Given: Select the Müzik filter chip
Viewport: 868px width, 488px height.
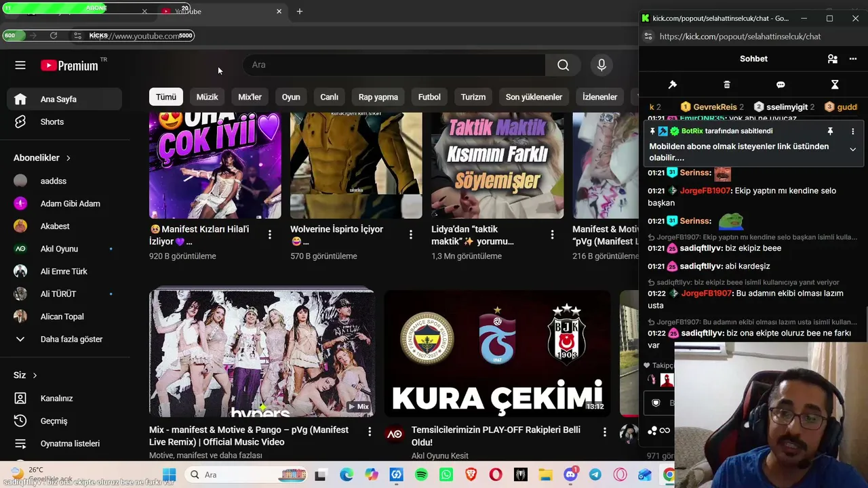Looking at the screenshot, I should (x=208, y=97).
